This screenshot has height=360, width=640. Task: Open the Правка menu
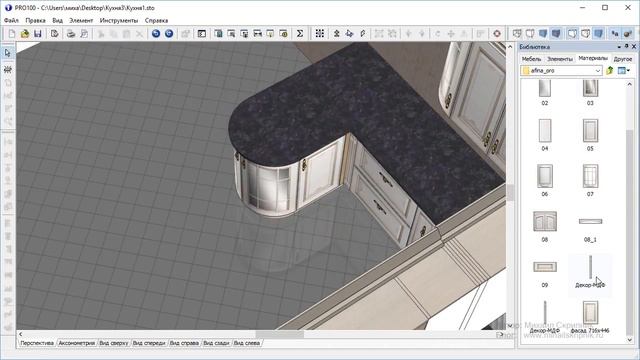36,20
